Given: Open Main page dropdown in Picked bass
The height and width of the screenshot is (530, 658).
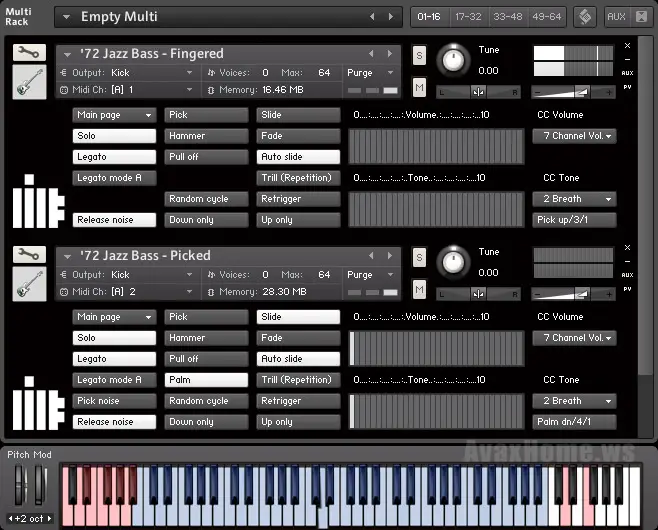Looking at the screenshot, I should click(114, 317).
